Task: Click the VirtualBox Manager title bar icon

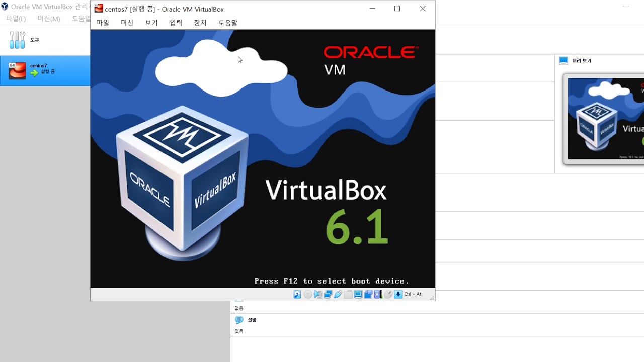Action: coord(5,7)
